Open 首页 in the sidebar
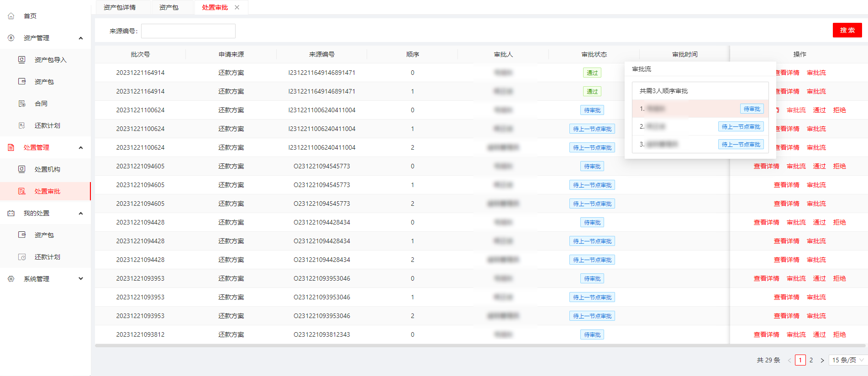Image resolution: width=868 pixels, height=376 pixels. click(x=30, y=16)
